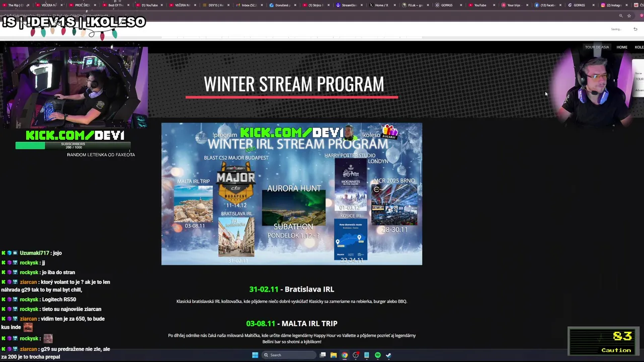
Task: Click the Malta IRL Trip photo in banner
Action: click(x=193, y=204)
